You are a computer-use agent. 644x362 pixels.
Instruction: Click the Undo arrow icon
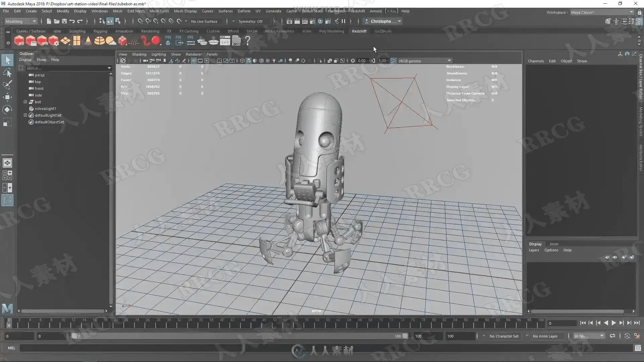click(x=72, y=21)
